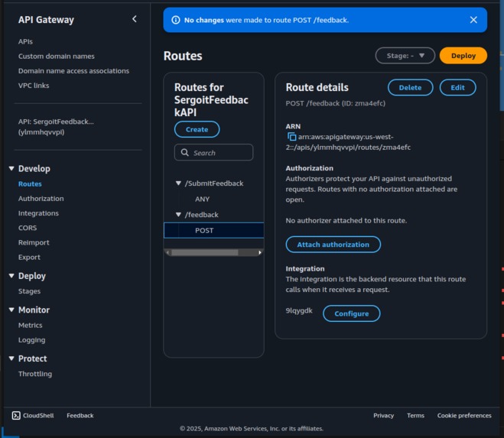Open the Integrations page
This screenshot has height=438, width=504.
pyautogui.click(x=38, y=213)
